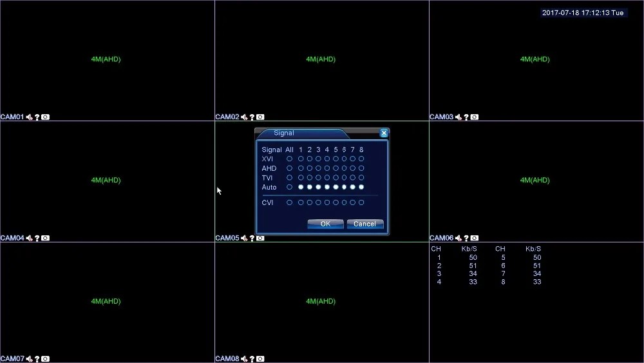The width and height of the screenshot is (644, 363).
Task: Click the CAM06 channel label
Action: [442, 238]
